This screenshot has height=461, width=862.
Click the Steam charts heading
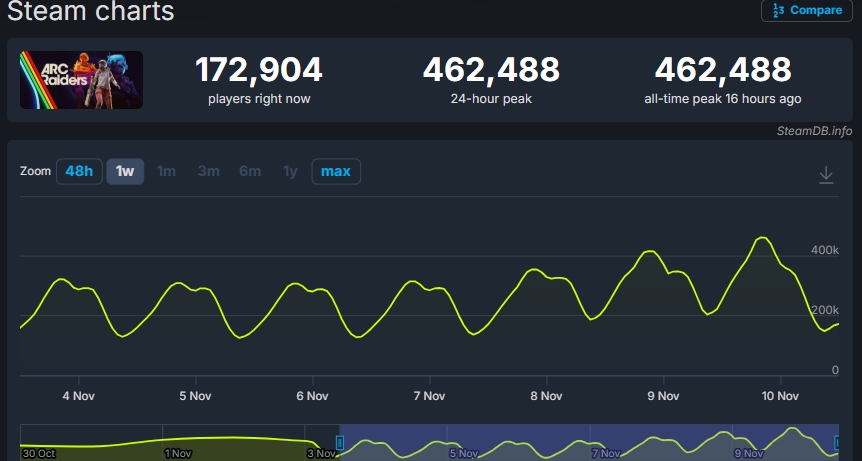[x=91, y=12]
